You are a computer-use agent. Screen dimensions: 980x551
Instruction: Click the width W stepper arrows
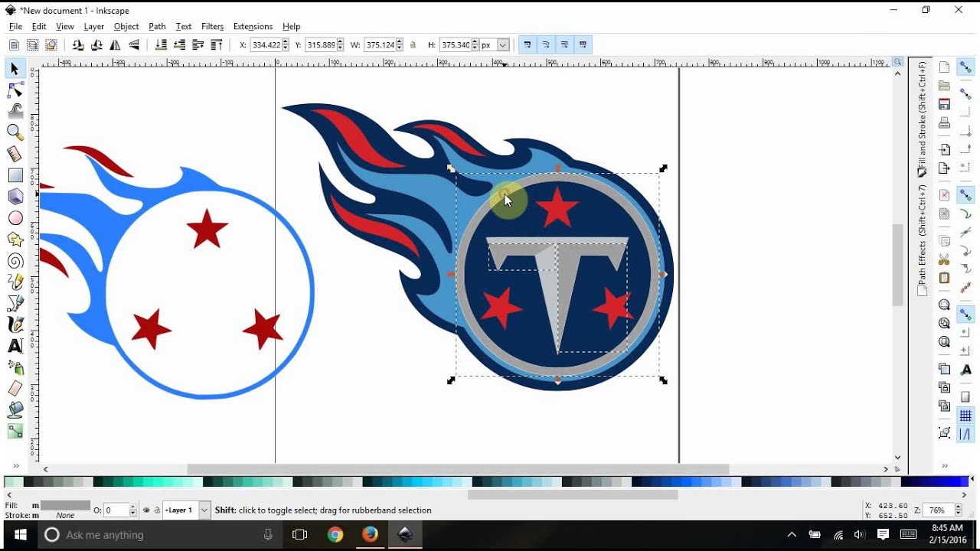[x=399, y=45]
